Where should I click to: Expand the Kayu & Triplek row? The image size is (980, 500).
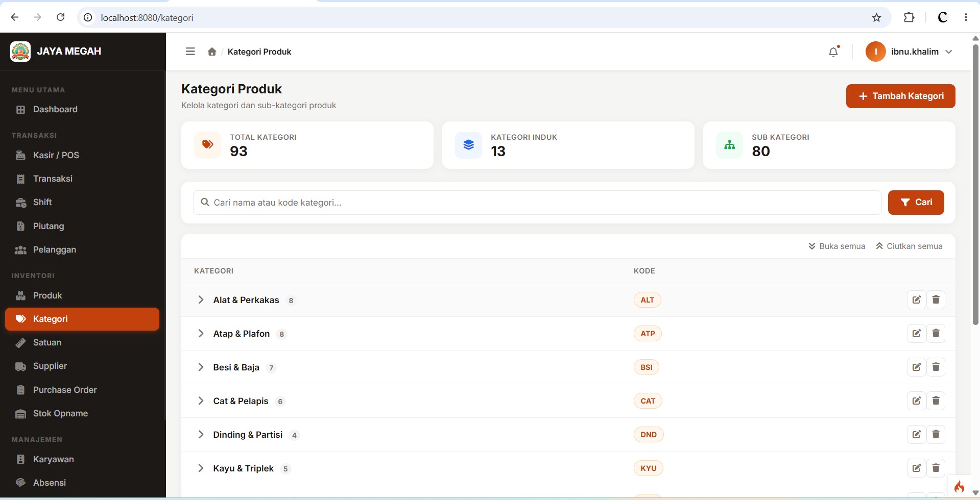click(x=201, y=468)
